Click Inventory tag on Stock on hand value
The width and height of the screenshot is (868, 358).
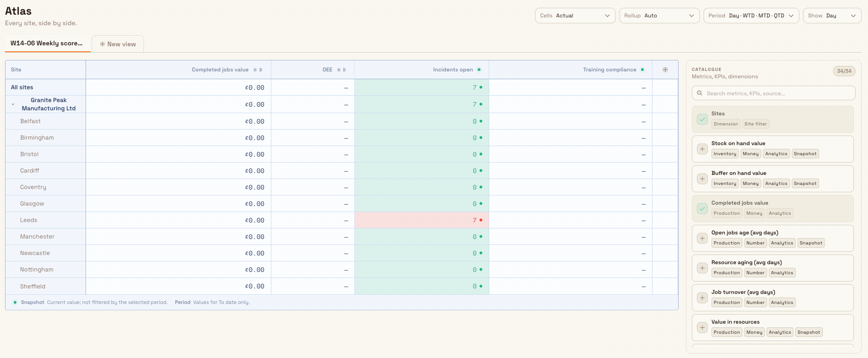tap(725, 154)
